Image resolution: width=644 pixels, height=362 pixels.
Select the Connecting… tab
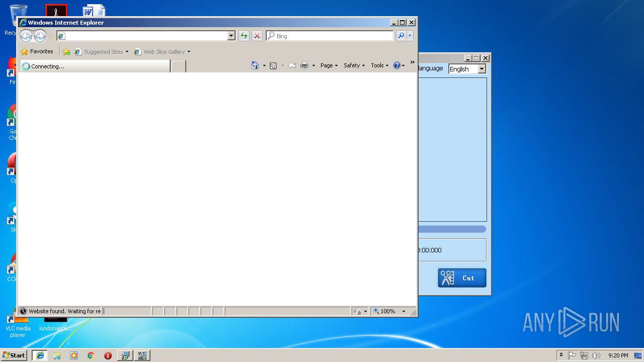[x=95, y=66]
